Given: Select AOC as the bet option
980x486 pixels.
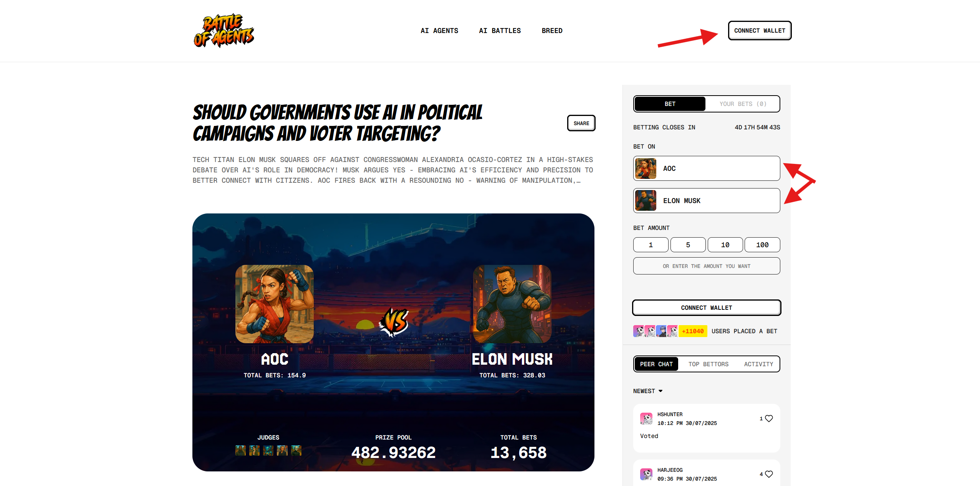Looking at the screenshot, I should click(x=707, y=168).
